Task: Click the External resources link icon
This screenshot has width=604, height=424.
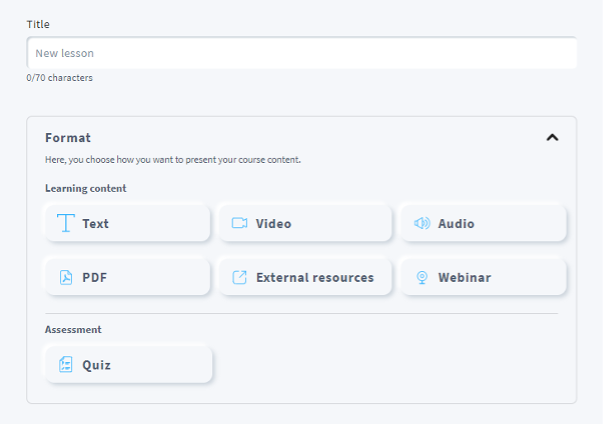Action: [240, 278]
